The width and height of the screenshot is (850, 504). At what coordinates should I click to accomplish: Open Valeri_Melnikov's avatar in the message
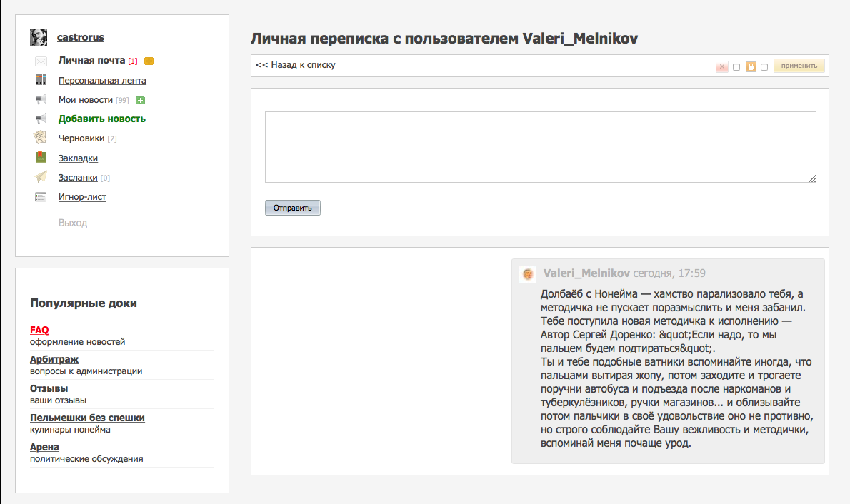[528, 275]
